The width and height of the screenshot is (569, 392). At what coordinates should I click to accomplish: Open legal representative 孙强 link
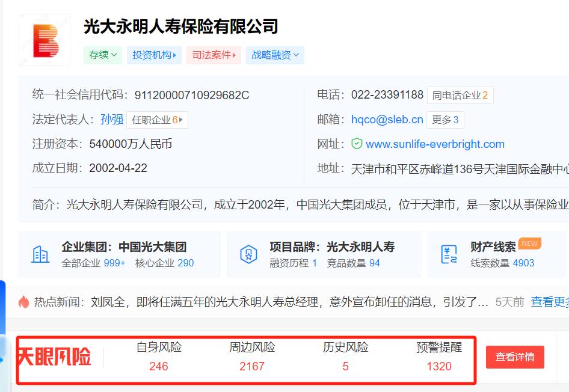click(x=112, y=119)
